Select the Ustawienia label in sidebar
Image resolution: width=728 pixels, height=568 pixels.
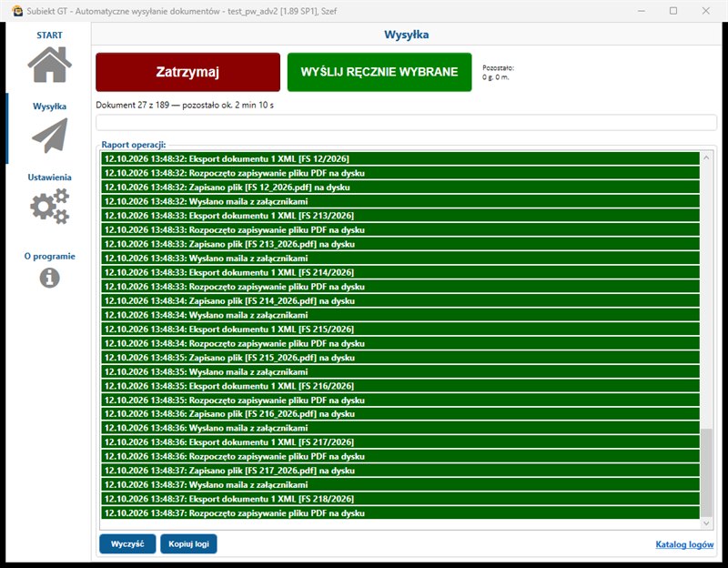50,177
